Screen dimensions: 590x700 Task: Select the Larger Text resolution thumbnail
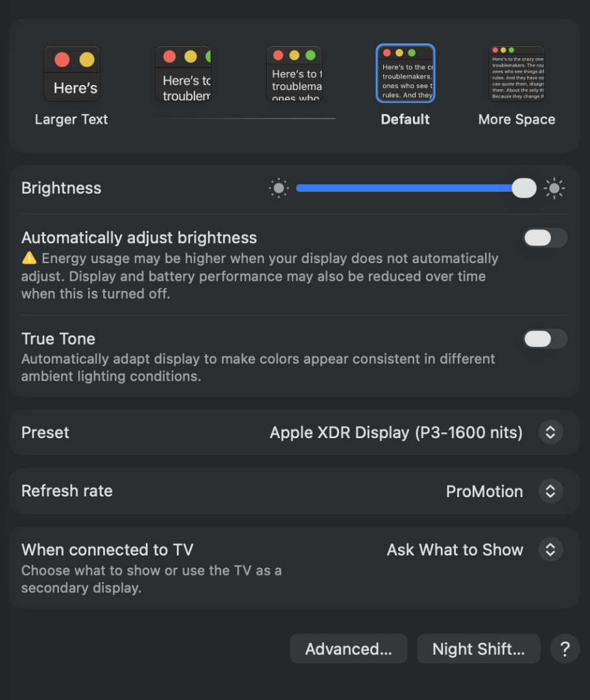point(72,73)
